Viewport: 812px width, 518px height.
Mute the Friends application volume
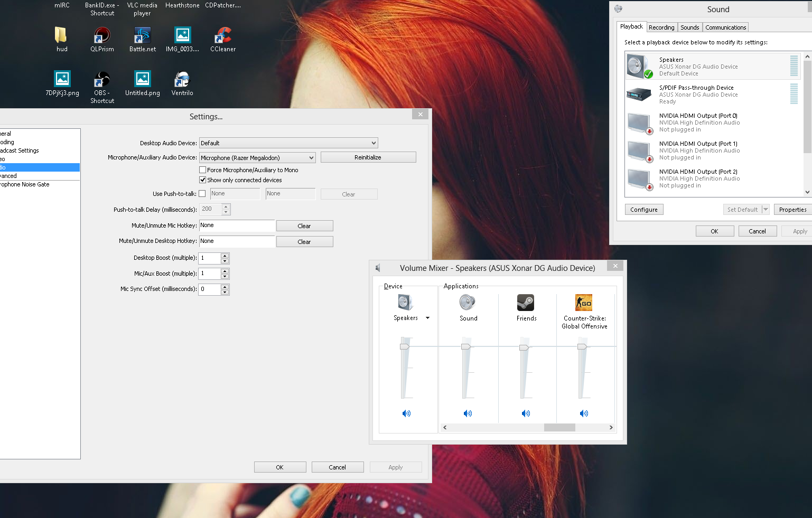click(526, 413)
